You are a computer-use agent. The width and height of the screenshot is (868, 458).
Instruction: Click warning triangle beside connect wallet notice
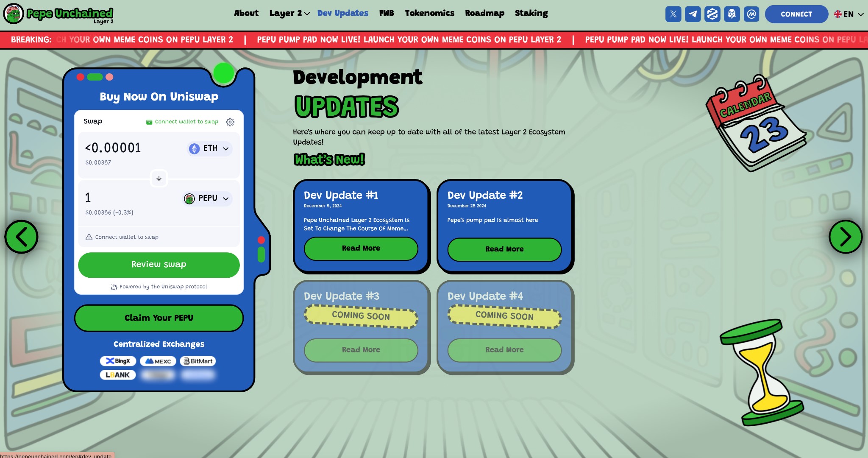coord(89,237)
